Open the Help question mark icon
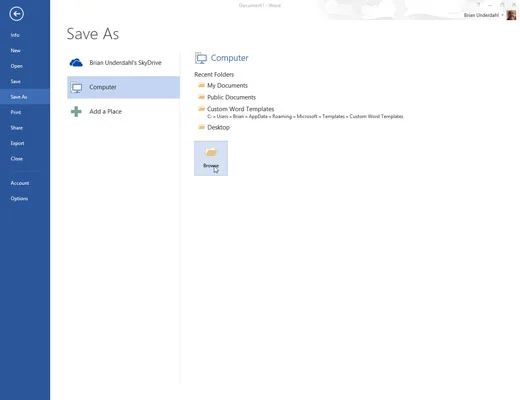This screenshot has width=520, height=400. click(x=478, y=5)
